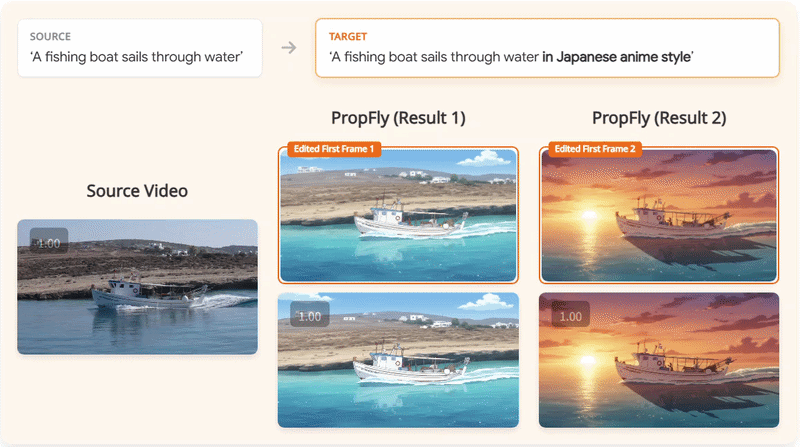Click the 1.00 badge on Result 1 video
Image resolution: width=800 pixels, height=447 pixels.
click(309, 316)
